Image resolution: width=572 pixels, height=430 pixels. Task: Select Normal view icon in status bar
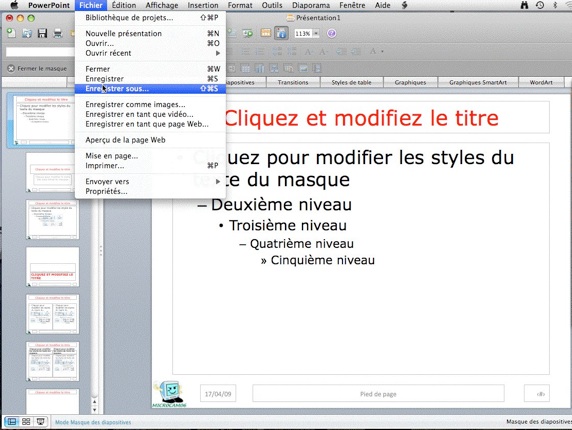pyautogui.click(x=12, y=422)
